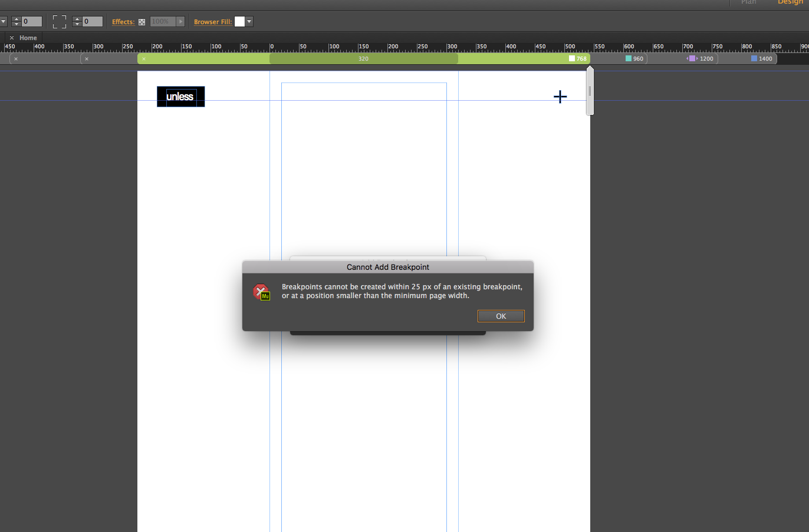Select the 960 breakpoint marker
This screenshot has height=532, width=809.
(634, 59)
